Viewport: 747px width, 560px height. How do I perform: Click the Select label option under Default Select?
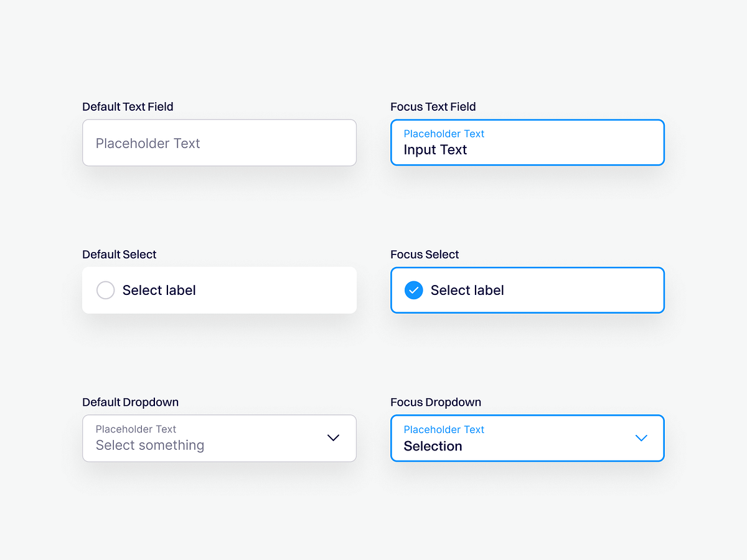click(159, 290)
